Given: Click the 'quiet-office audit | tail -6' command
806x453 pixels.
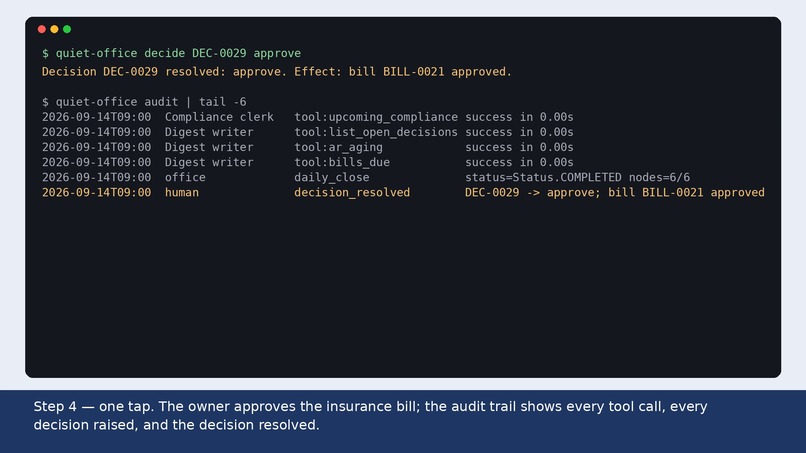Looking at the screenshot, I should [144, 102].
